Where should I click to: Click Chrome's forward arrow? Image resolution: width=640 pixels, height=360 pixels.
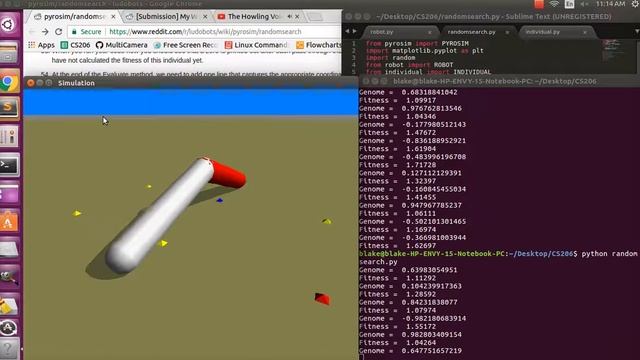45,31
